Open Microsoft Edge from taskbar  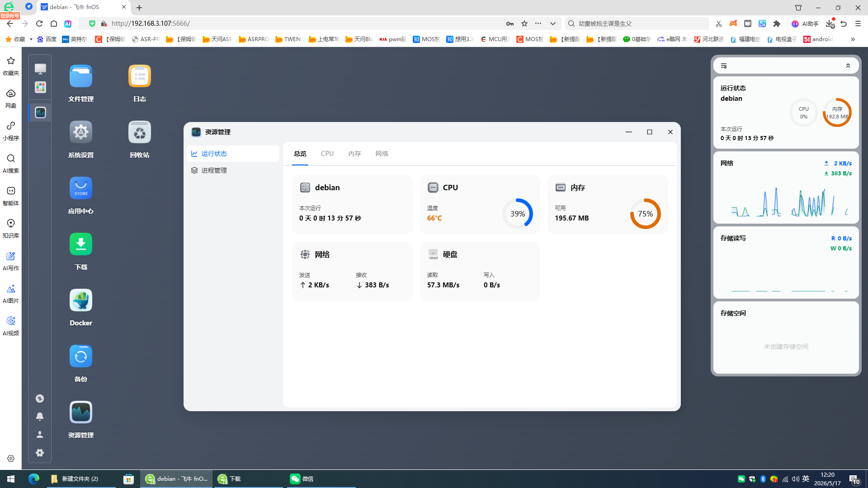(34, 479)
